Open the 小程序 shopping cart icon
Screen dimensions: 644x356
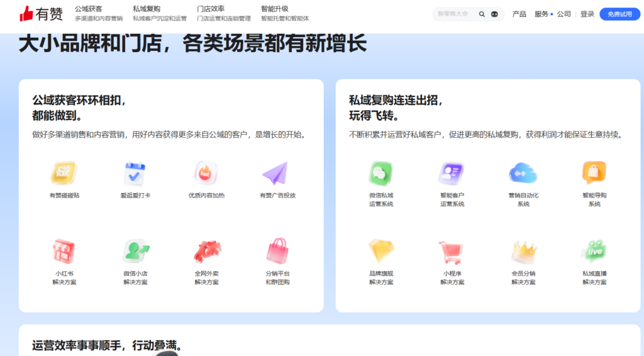[x=452, y=251]
